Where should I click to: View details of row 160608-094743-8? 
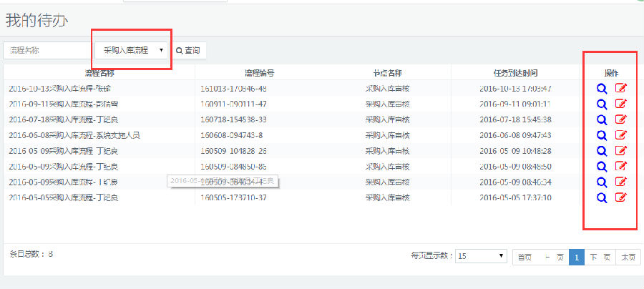(602, 135)
